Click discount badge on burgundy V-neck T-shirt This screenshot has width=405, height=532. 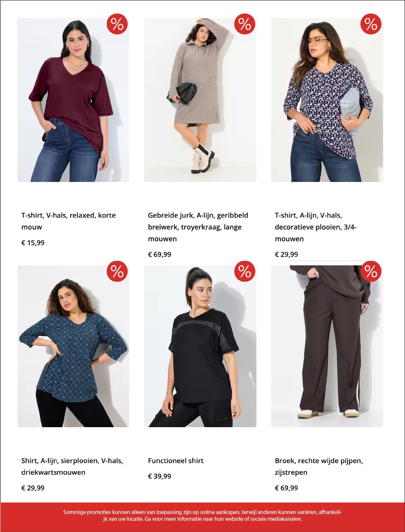point(117,24)
